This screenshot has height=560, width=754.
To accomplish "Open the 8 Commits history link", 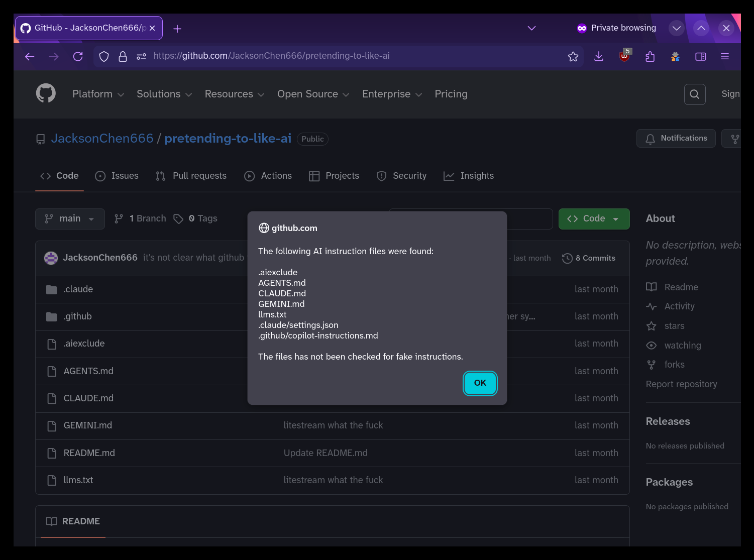I will tap(589, 258).
